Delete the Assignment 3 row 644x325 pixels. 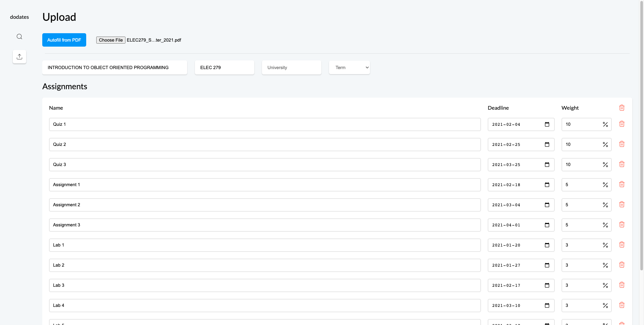pyautogui.click(x=622, y=224)
